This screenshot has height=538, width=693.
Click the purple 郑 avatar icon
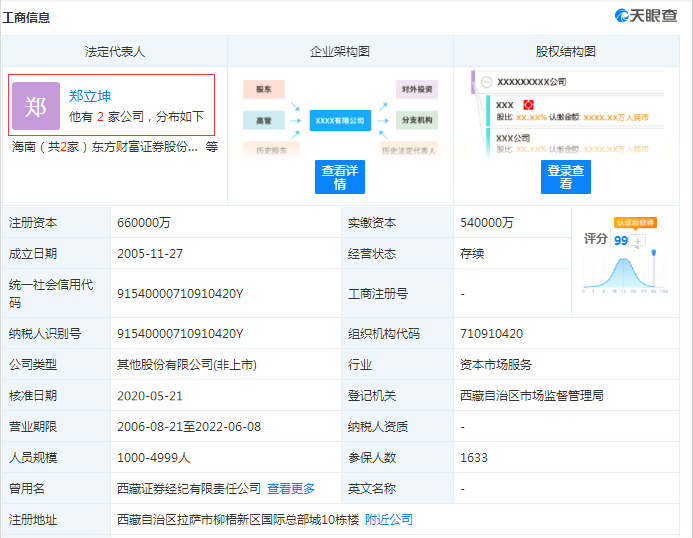point(36,106)
